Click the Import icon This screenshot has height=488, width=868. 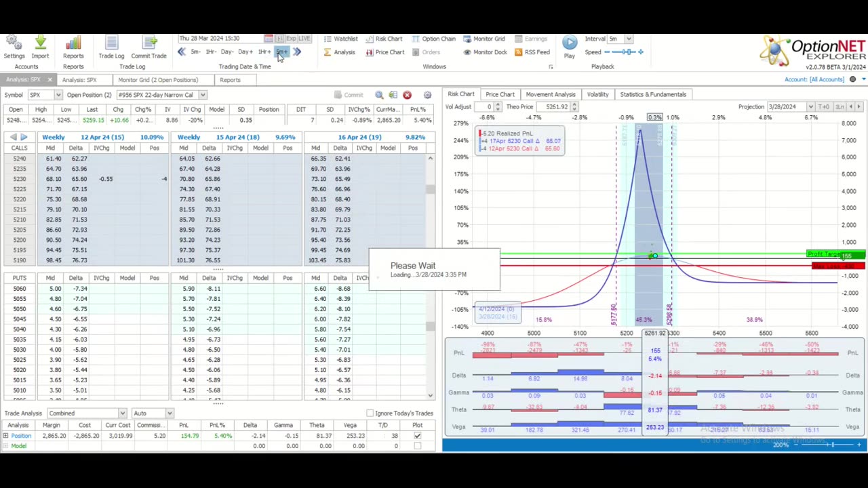[40, 47]
